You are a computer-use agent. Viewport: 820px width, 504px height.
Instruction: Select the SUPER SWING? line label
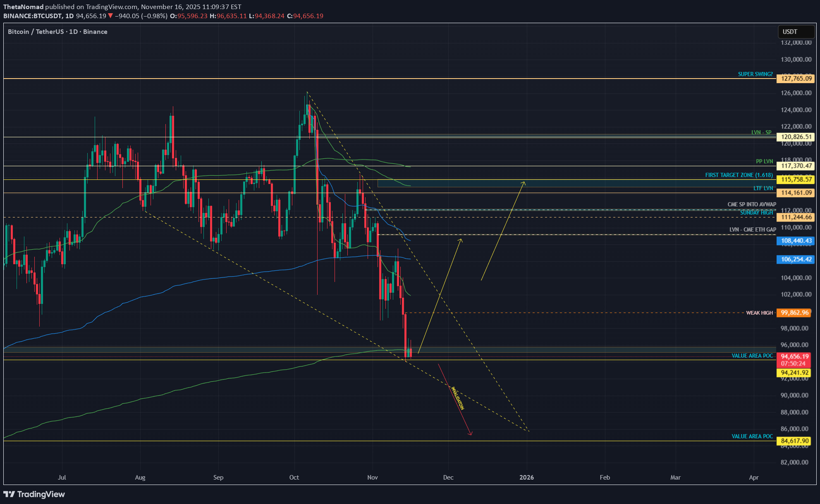point(755,74)
